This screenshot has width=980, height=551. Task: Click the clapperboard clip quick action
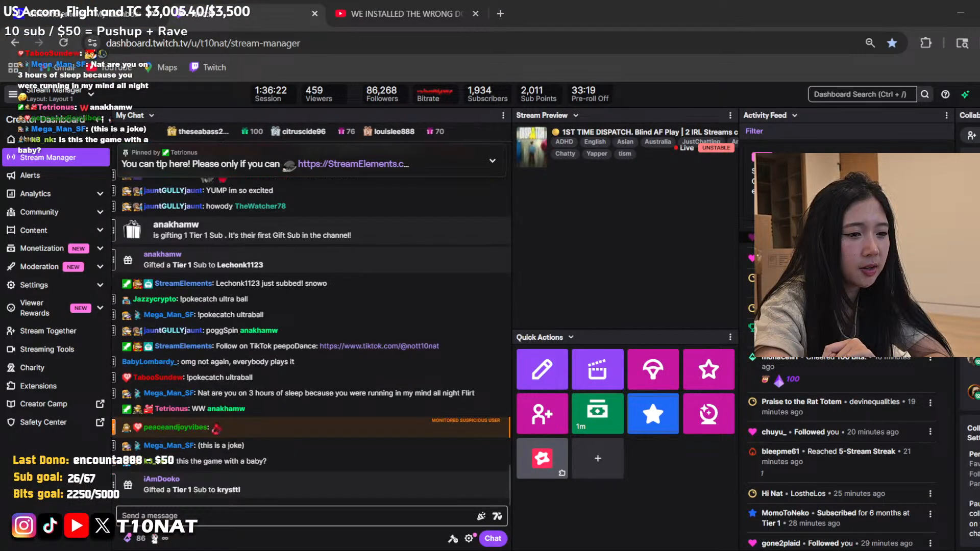click(x=597, y=369)
